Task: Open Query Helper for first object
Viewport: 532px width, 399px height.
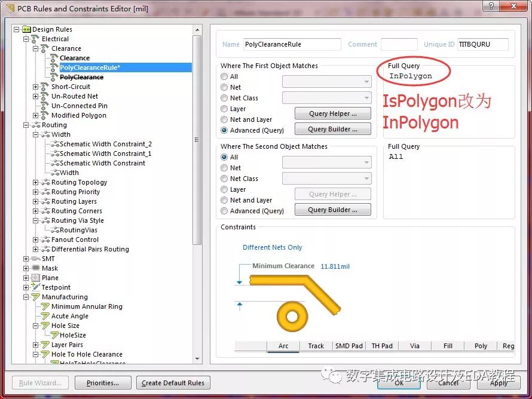Action: click(x=333, y=113)
